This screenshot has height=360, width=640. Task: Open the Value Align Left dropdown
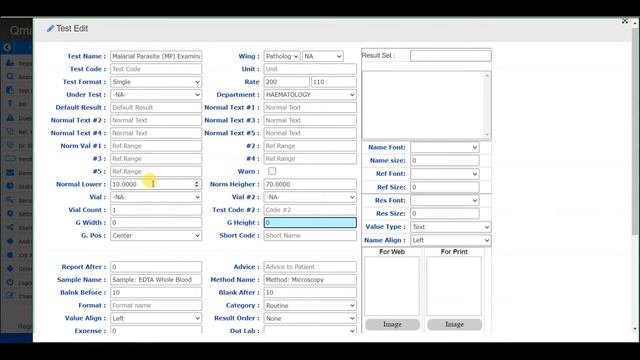click(156, 318)
